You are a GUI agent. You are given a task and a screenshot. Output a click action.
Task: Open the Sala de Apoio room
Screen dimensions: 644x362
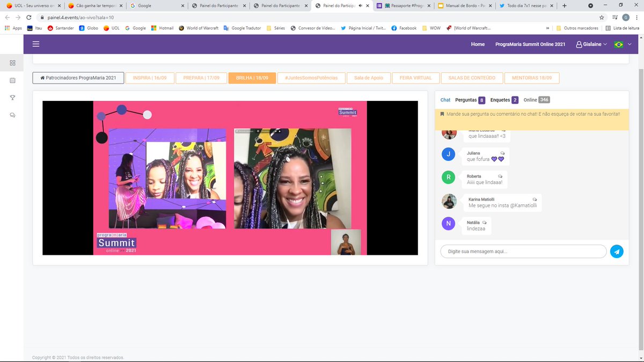point(369,78)
